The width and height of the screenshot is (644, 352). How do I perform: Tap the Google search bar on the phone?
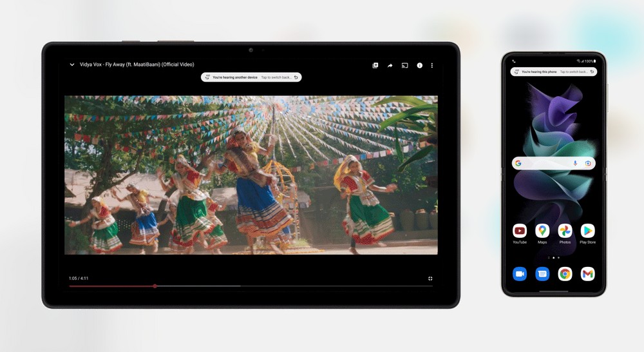click(554, 163)
